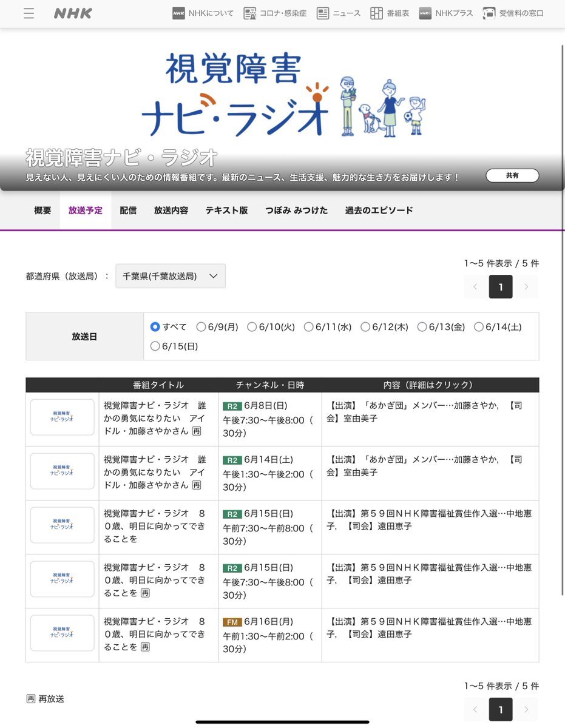
Task: Open the 配信 tab
Action: pyautogui.click(x=128, y=211)
